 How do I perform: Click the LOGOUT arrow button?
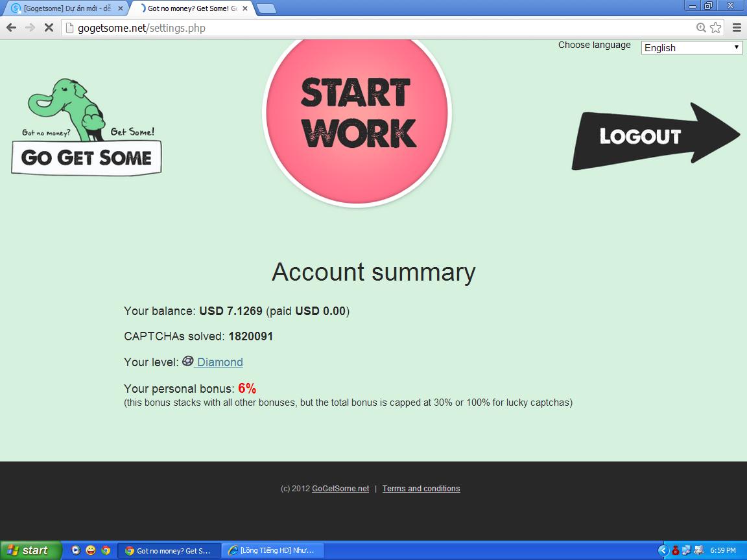[x=656, y=137]
